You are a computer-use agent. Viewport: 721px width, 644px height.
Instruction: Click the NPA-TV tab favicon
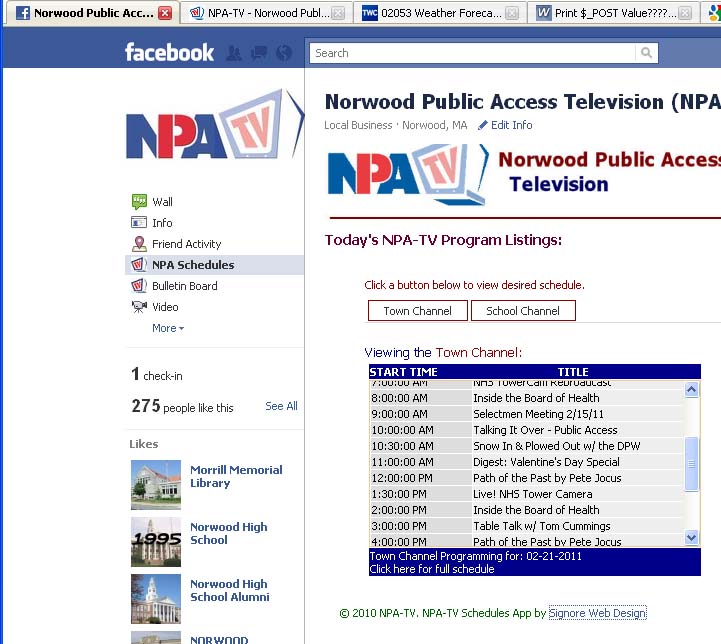pyautogui.click(x=196, y=13)
